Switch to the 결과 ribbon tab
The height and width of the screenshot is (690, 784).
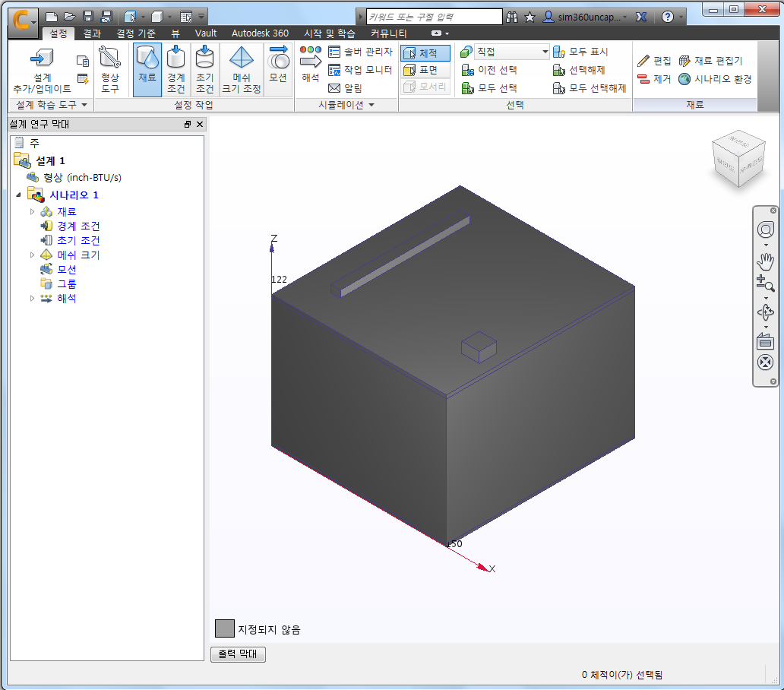click(91, 33)
